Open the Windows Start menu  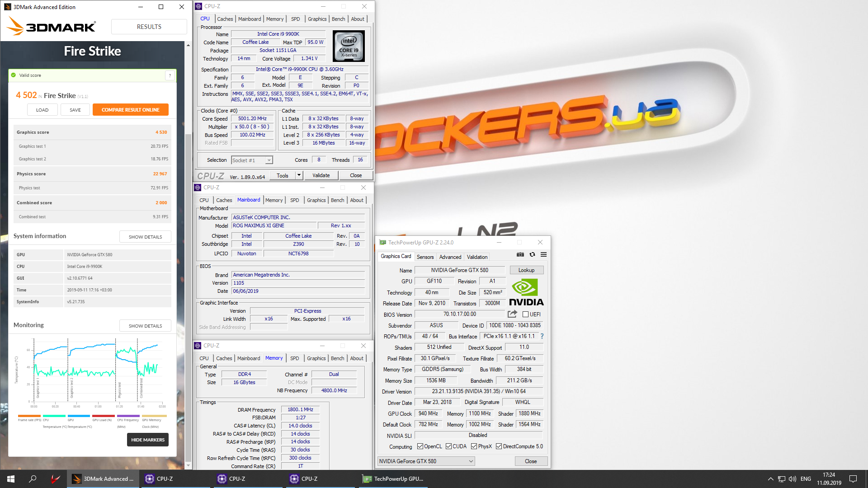11,479
